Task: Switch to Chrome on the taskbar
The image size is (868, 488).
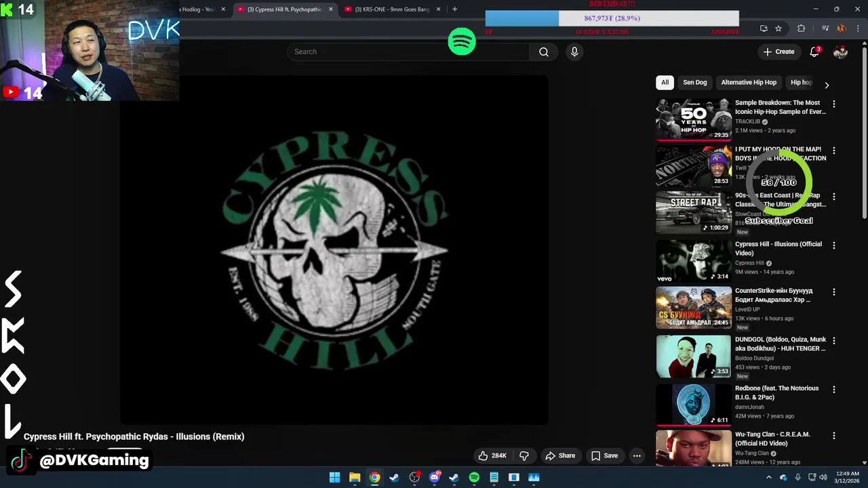Action: pos(374,477)
